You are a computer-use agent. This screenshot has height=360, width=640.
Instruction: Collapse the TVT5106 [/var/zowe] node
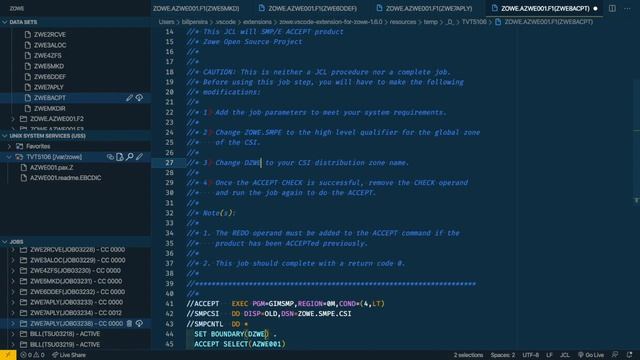9,157
